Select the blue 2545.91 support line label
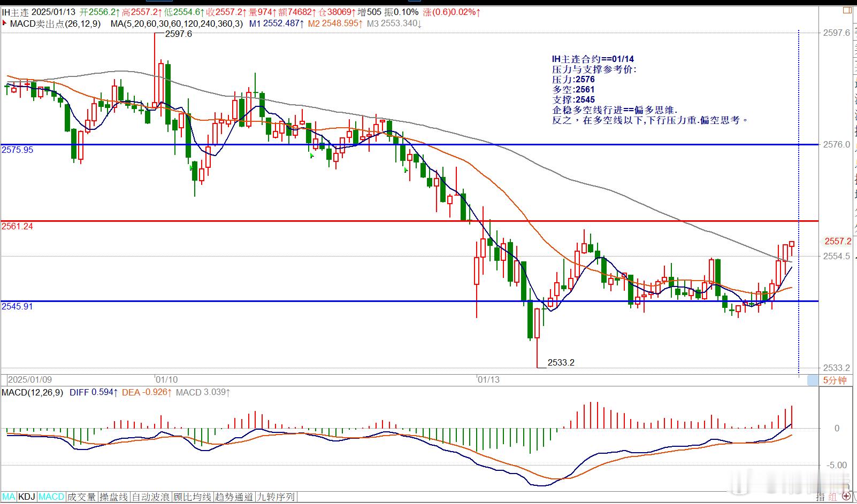This screenshot has width=857, height=504. tap(17, 307)
